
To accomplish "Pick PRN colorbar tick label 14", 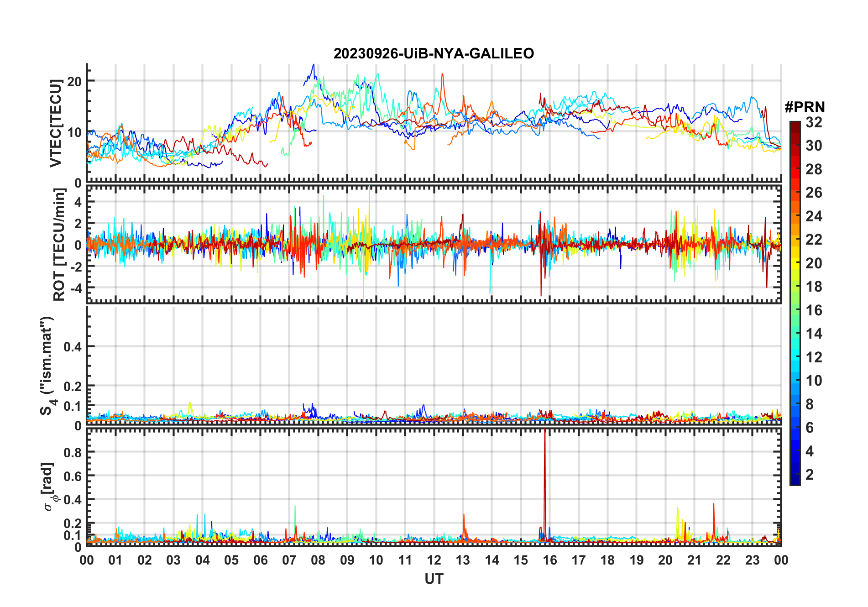I will click(814, 334).
